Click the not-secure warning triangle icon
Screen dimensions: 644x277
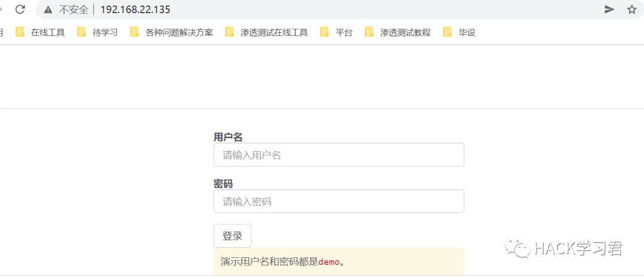(48, 10)
